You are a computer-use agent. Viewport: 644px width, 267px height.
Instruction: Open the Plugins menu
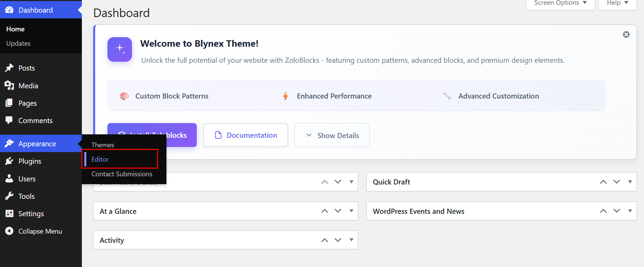click(x=41, y=161)
